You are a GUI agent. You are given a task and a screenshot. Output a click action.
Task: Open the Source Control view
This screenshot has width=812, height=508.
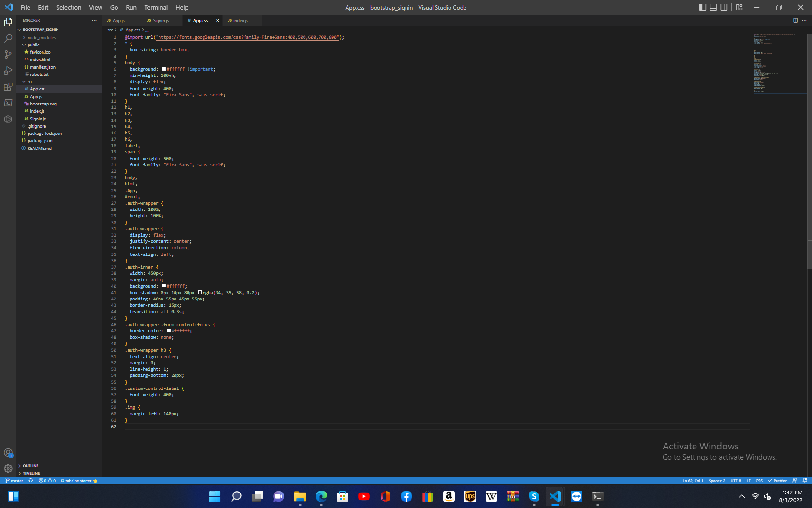coord(8,54)
